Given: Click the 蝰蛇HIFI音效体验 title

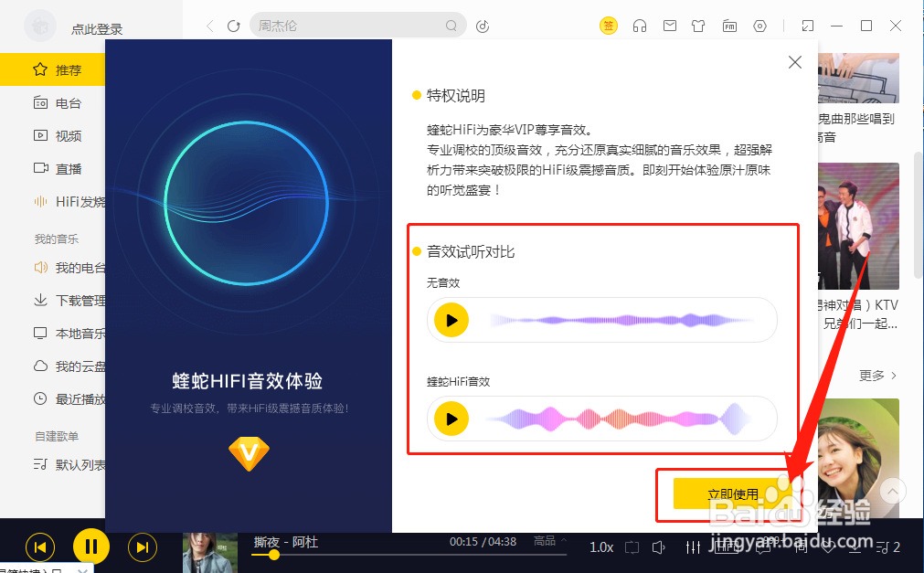Looking at the screenshot, I should click(248, 381).
